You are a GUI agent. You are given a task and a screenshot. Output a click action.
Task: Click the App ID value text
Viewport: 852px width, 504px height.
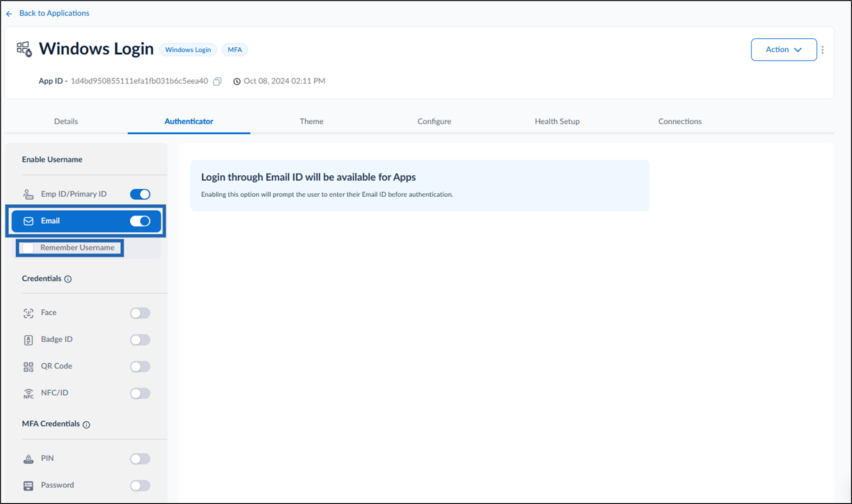[x=139, y=81]
